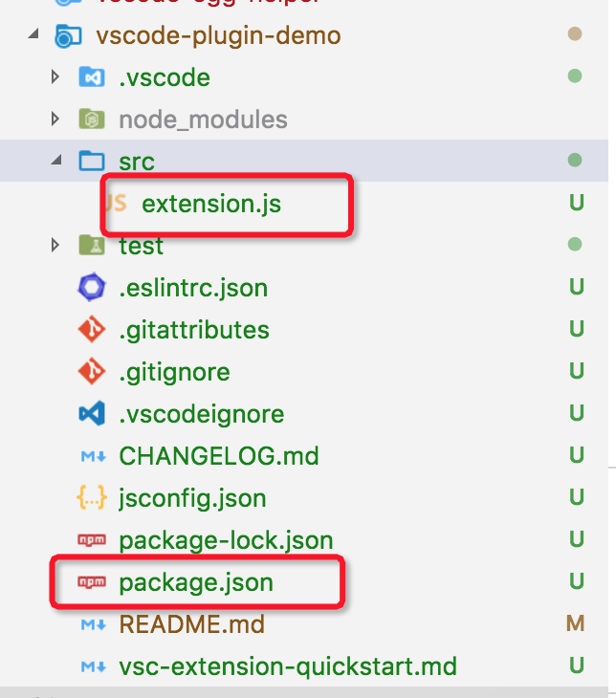The image size is (616, 698).
Task: Expand the test folder arrow
Action: (x=56, y=246)
